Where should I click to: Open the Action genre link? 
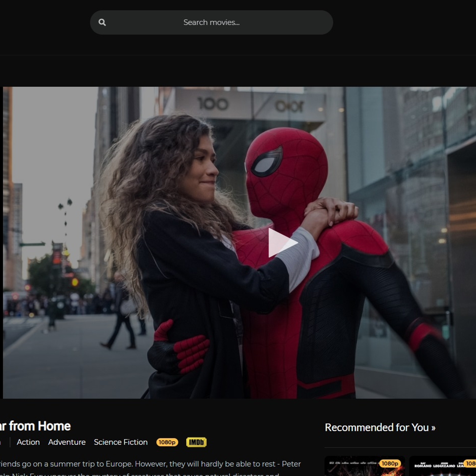(x=28, y=442)
